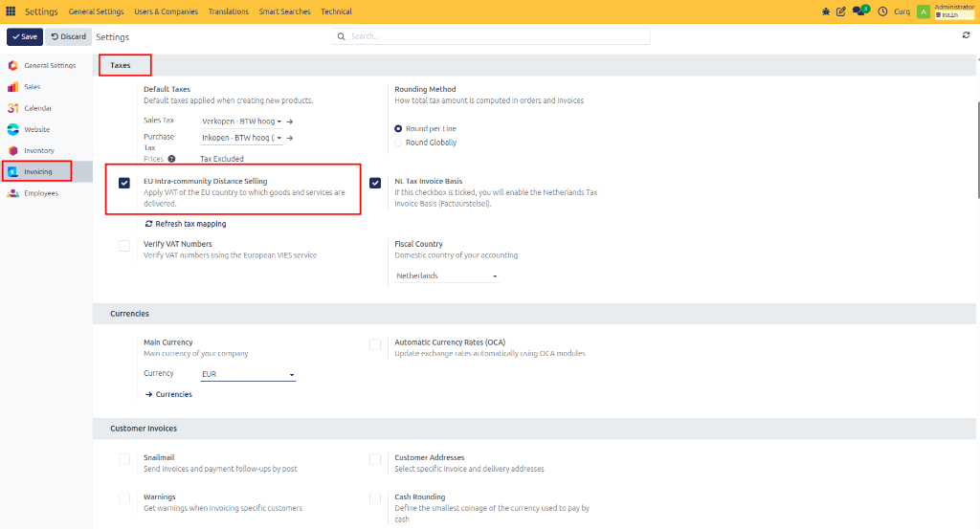Click Default Taxes setting label
The image size is (980, 529).
[x=167, y=89]
